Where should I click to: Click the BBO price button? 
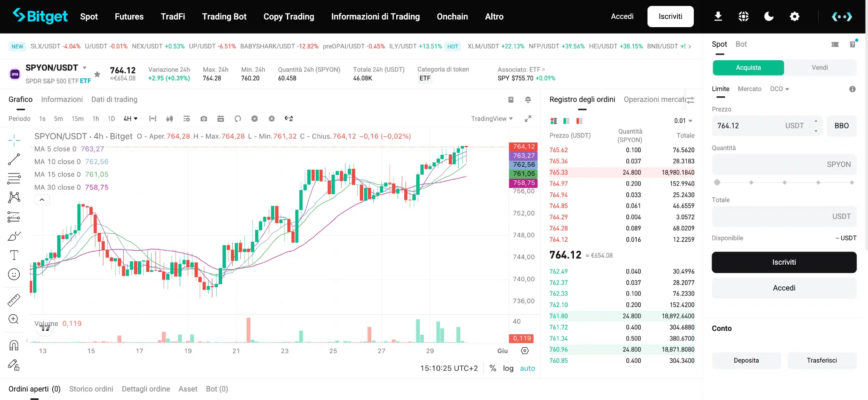click(x=842, y=126)
